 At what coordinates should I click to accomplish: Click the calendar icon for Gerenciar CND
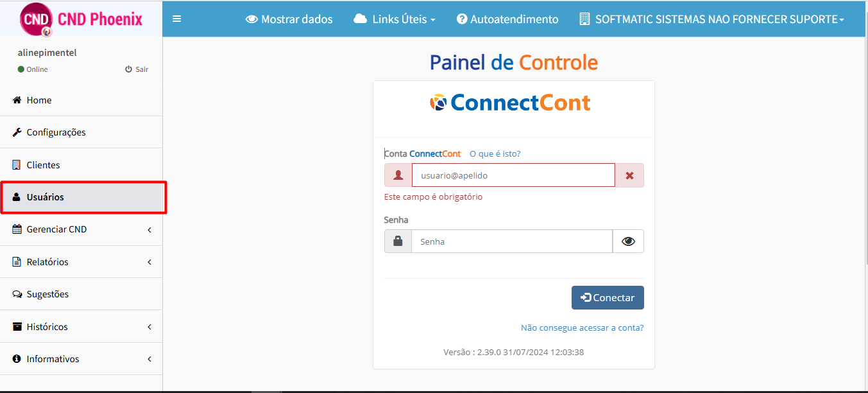coord(17,229)
